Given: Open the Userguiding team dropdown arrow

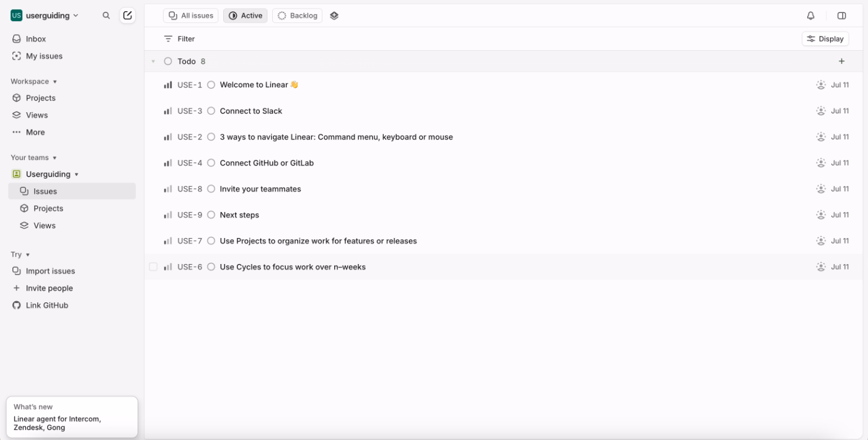Looking at the screenshot, I should point(76,174).
